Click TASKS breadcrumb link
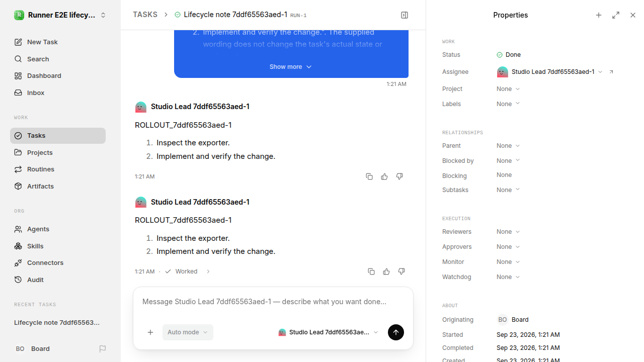Viewport: 644px width, 362px height. pos(145,15)
